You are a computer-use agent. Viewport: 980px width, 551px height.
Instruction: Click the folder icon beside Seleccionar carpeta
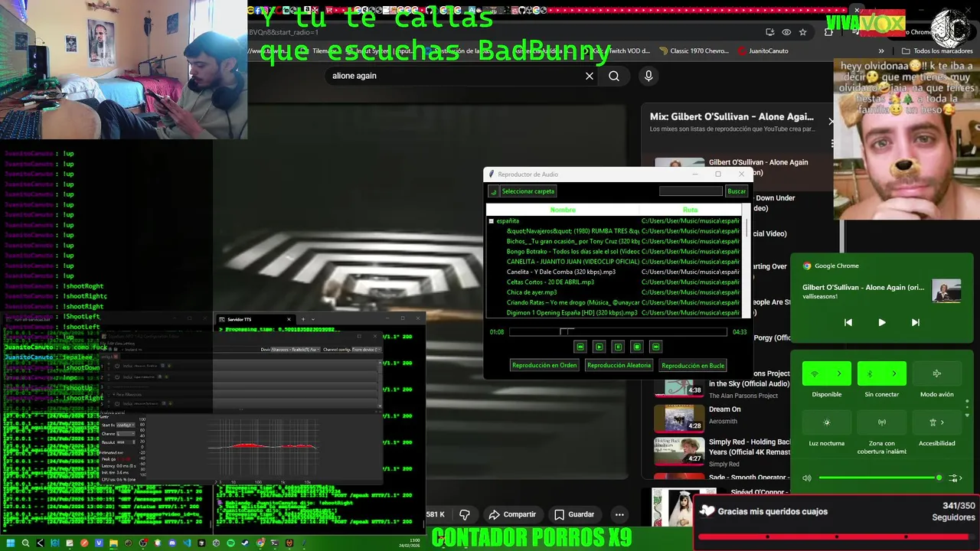(494, 191)
